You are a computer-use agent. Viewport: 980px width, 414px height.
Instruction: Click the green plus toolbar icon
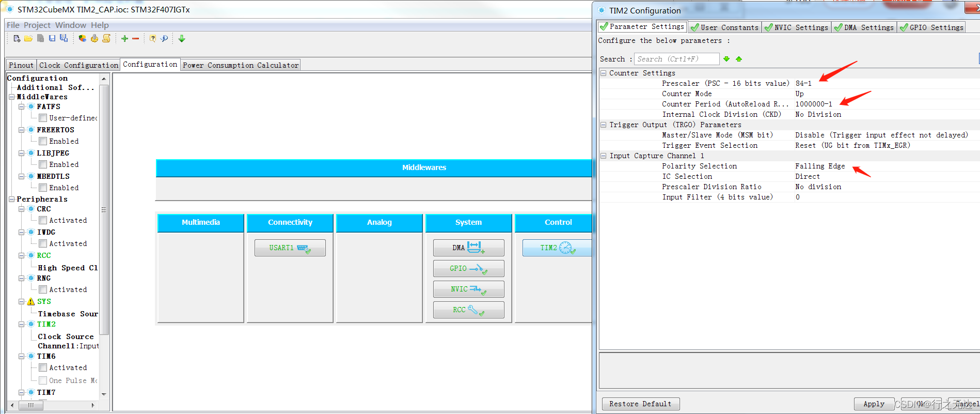pos(124,38)
